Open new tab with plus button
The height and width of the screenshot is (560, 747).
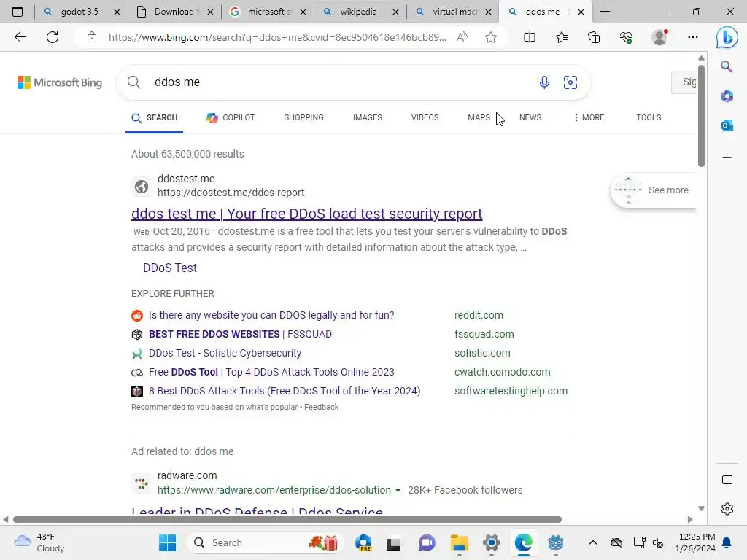605,12
